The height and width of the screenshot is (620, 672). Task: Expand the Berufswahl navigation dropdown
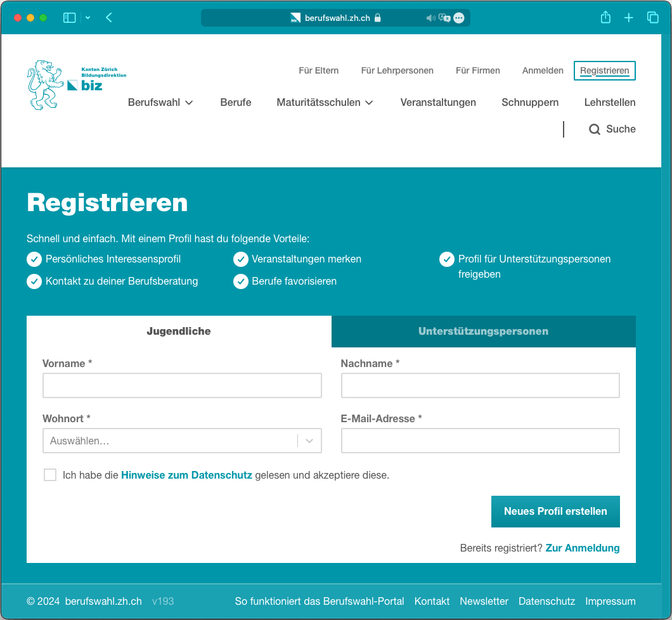[160, 102]
